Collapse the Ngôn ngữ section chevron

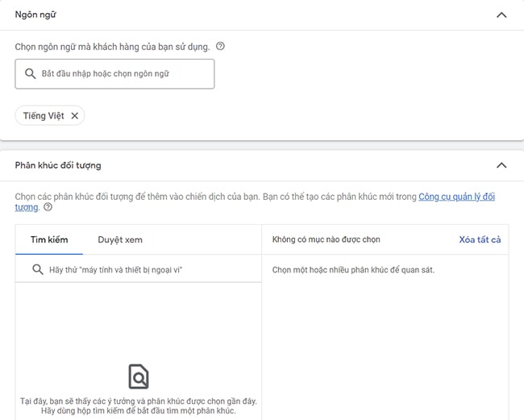pos(501,15)
